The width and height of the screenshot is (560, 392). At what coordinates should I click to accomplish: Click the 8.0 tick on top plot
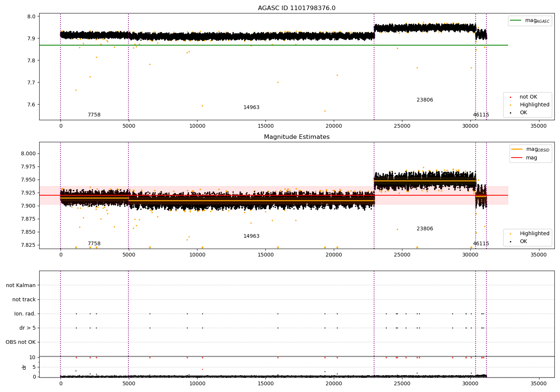[32, 16]
